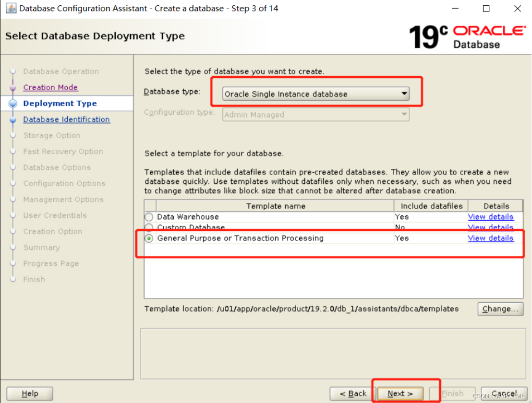The width and height of the screenshot is (532, 403).
Task: Click the Cancel button
Action: [x=504, y=393]
